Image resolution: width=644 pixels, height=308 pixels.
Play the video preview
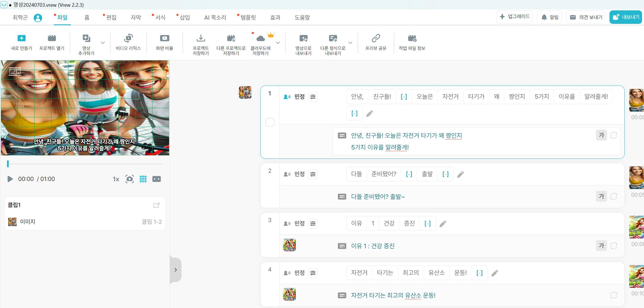(10, 179)
